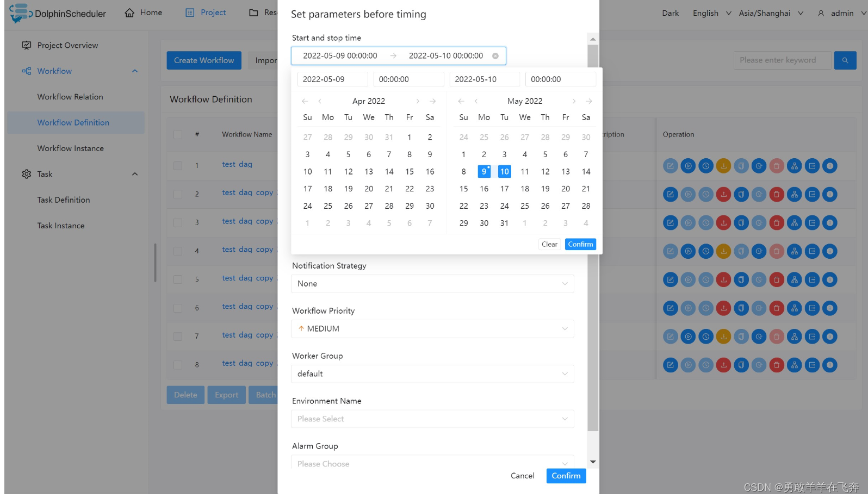Click the dialog's vertical scrollbar thumb
This screenshot has width=868, height=498.
(x=593, y=238)
